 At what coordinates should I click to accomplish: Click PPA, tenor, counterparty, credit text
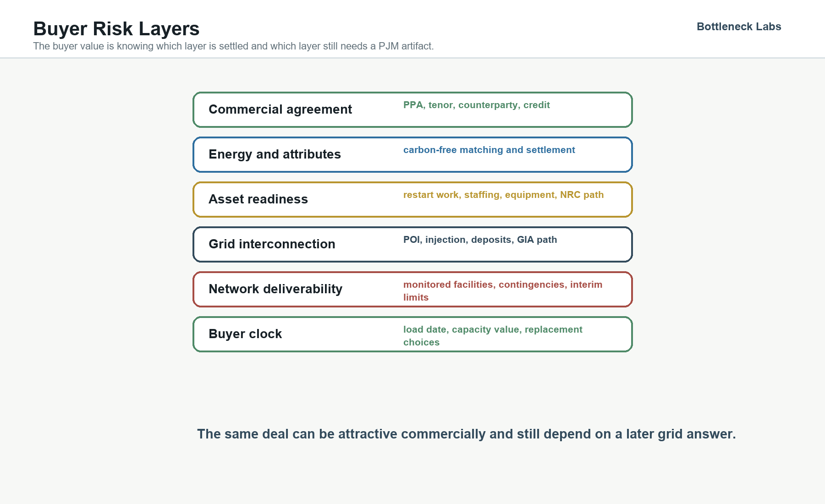477,105
